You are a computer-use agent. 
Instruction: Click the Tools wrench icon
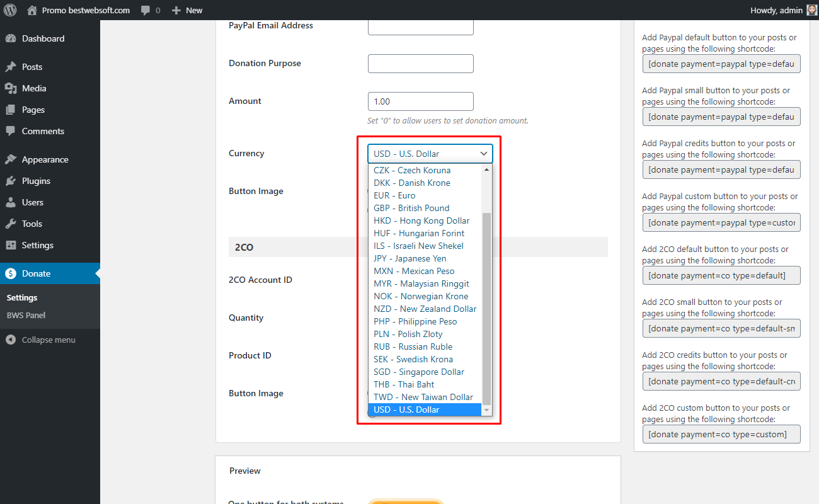tap(11, 224)
